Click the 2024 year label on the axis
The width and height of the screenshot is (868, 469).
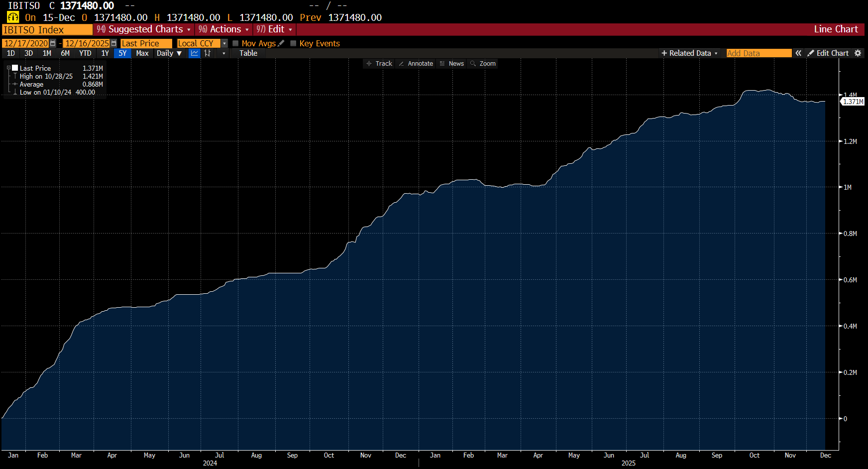tap(210, 463)
